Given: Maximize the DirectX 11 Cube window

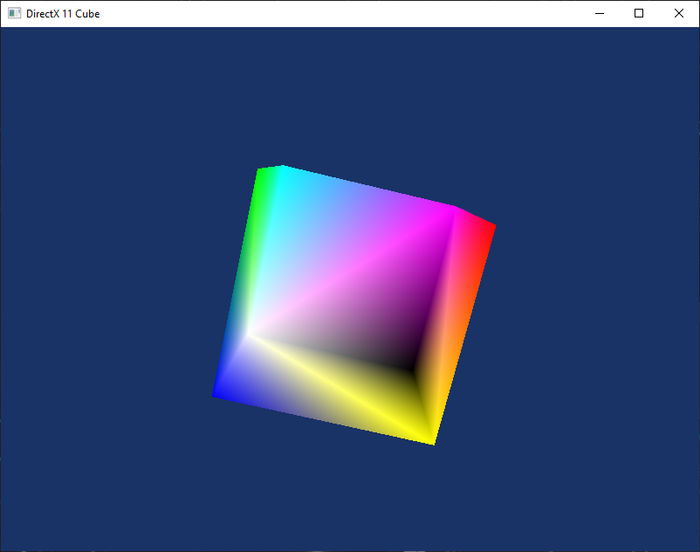Looking at the screenshot, I should [x=639, y=13].
